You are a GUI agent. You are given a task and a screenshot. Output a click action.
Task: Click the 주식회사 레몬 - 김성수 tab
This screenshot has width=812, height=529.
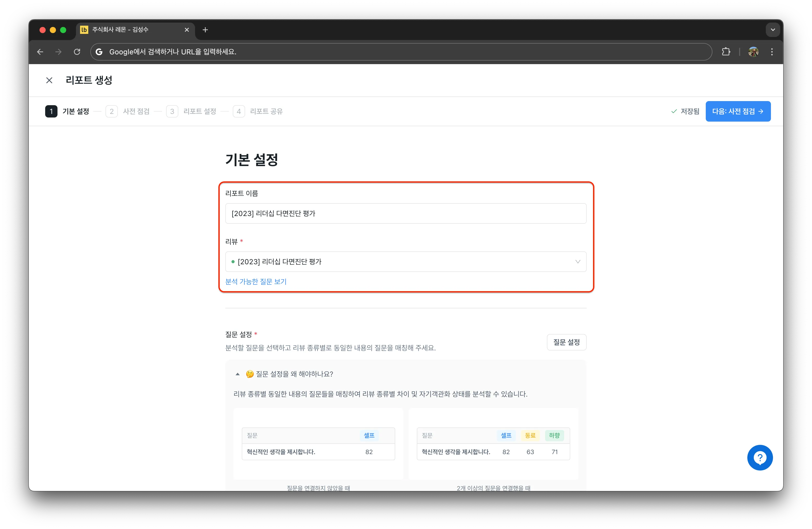pyautogui.click(x=135, y=30)
